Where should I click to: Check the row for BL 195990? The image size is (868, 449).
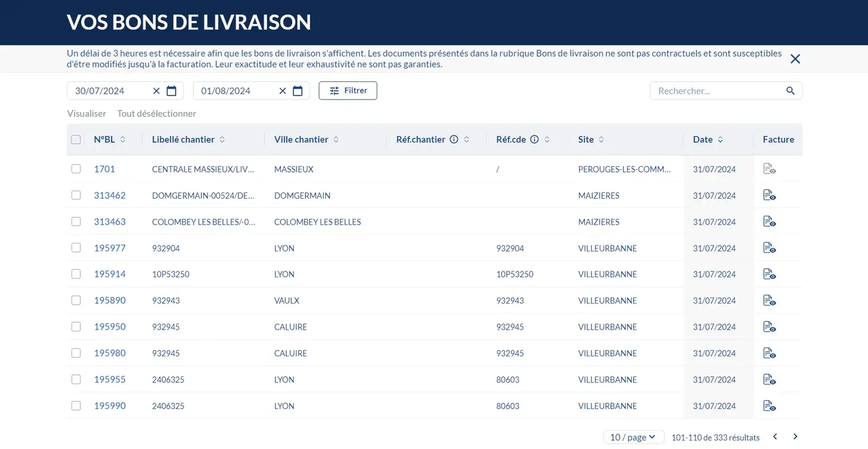(76, 406)
